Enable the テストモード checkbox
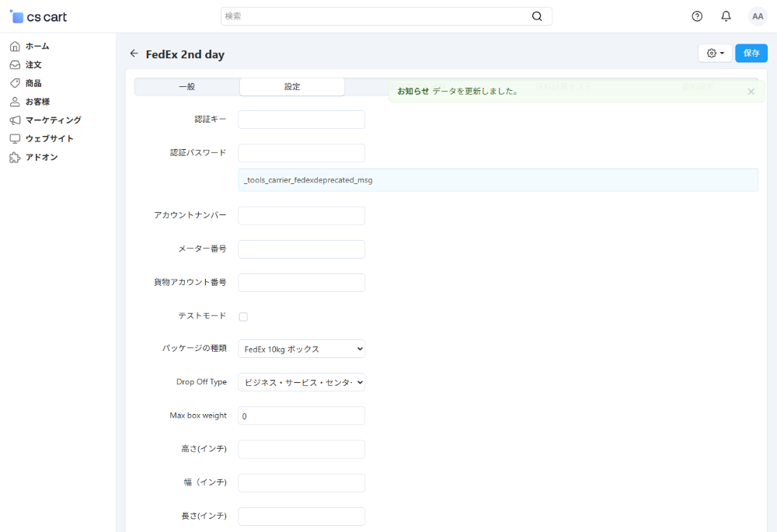This screenshot has height=532, width=777. [243, 316]
